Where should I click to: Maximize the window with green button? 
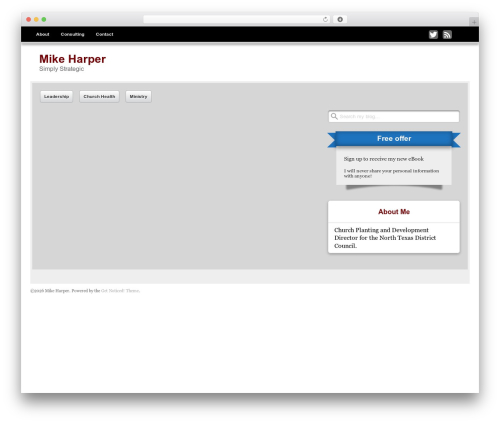pos(44,19)
